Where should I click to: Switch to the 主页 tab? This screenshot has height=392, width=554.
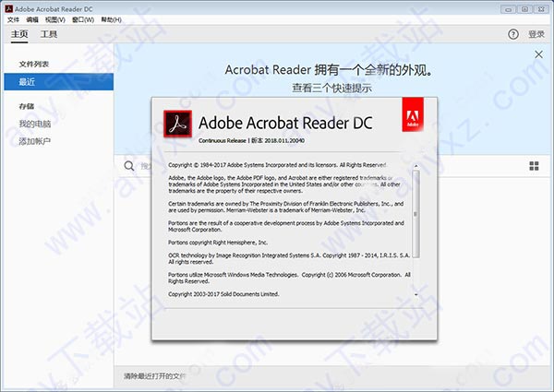(19, 34)
